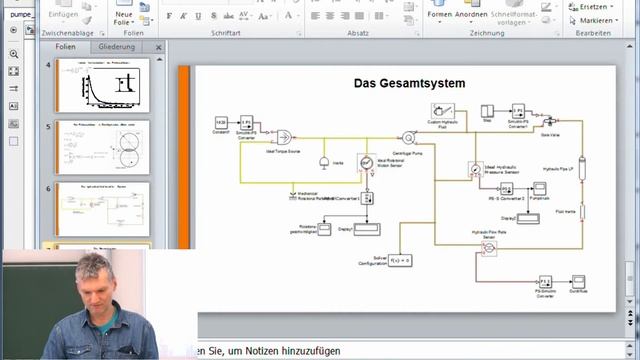Image resolution: width=640 pixels, height=360 pixels.
Task: Click the record circle icon at top left
Action: [13, 30]
